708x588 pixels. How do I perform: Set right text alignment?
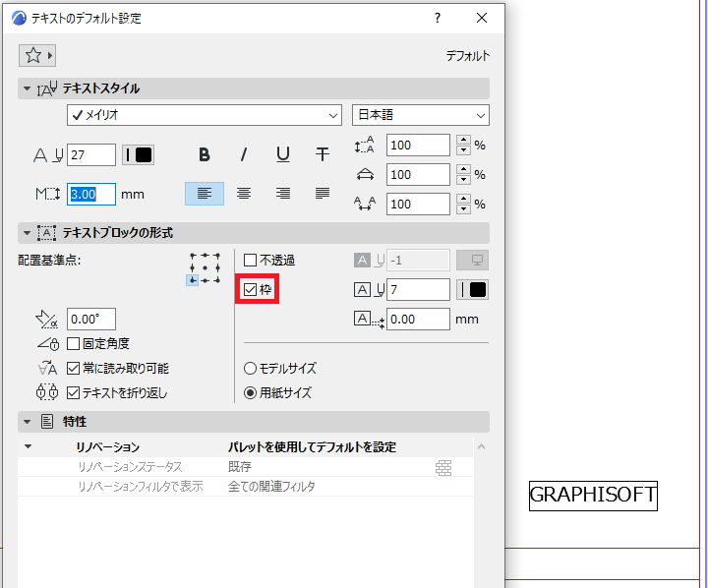click(283, 194)
